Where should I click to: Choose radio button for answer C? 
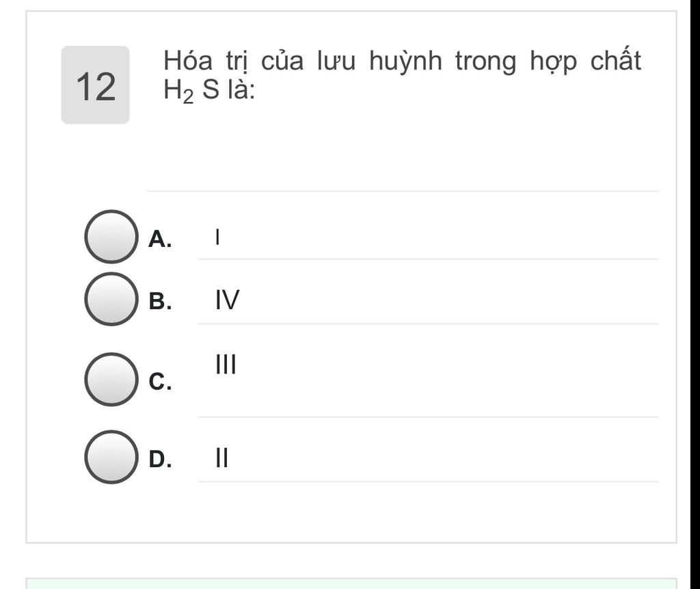click(110, 379)
